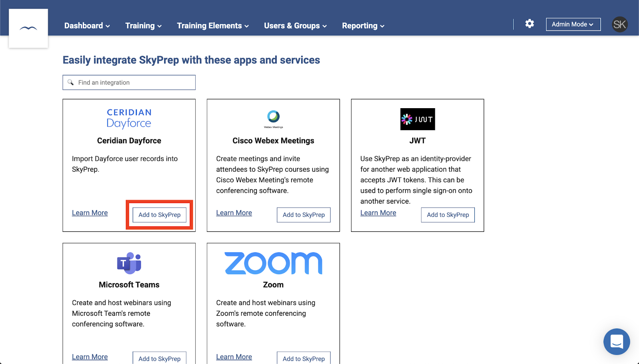This screenshot has width=639, height=364.
Task: Click 'Create meetings and invite attendees' description
Action: click(x=272, y=175)
